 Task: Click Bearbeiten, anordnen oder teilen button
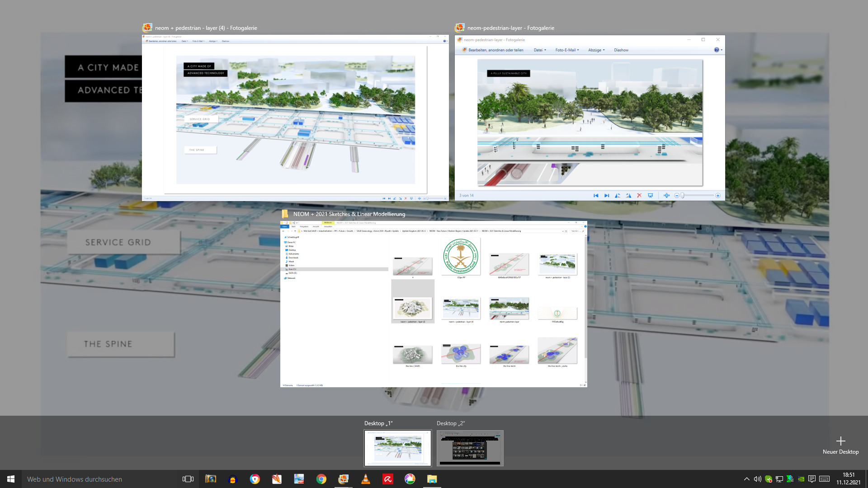pyautogui.click(x=493, y=50)
